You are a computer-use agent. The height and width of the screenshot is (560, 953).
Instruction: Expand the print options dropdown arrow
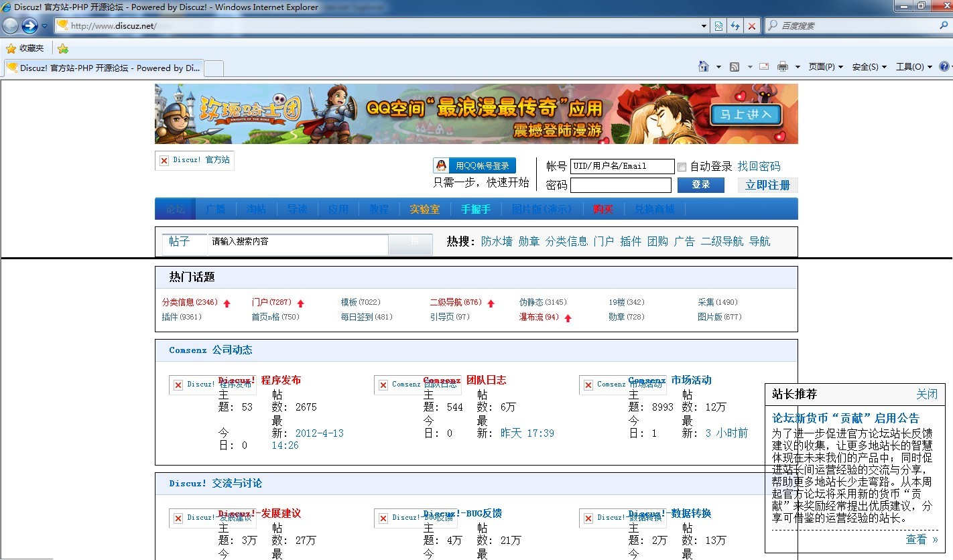coord(798,67)
